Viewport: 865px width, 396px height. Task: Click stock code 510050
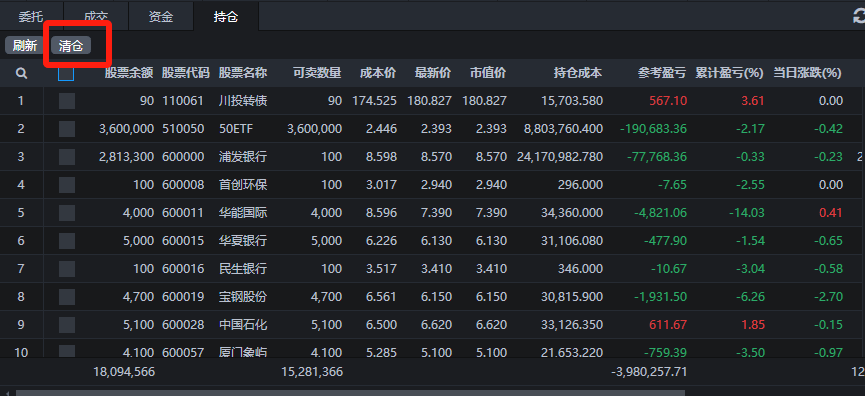click(183, 129)
